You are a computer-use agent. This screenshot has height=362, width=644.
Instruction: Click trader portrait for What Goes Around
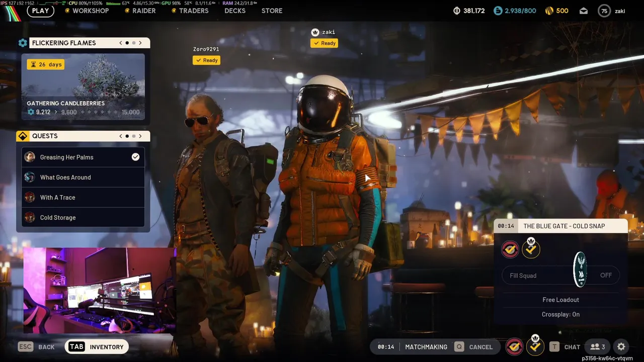pyautogui.click(x=30, y=177)
